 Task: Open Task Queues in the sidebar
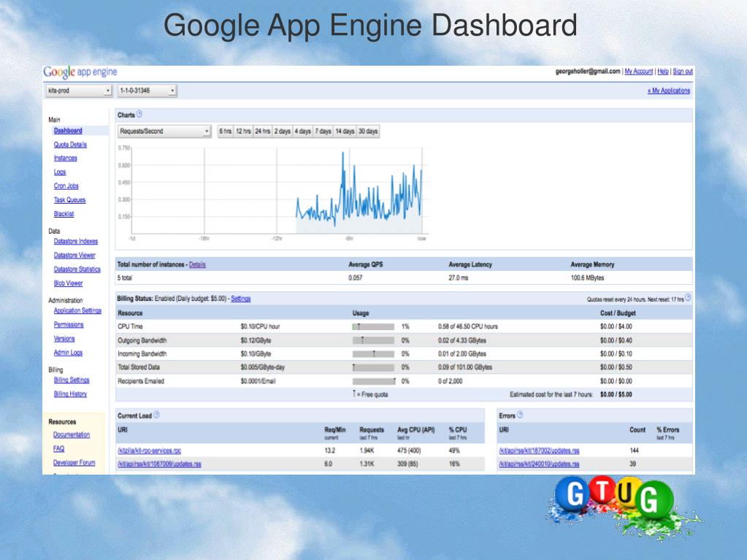point(69,200)
